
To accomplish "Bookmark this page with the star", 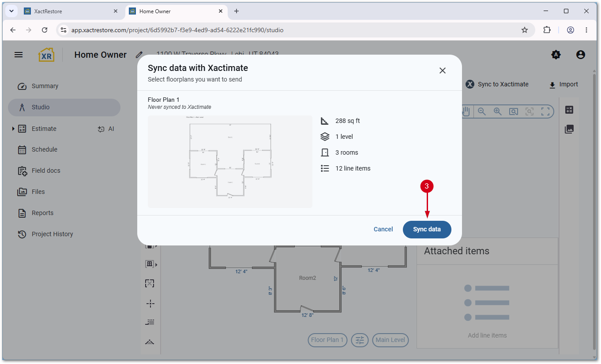I will click(x=525, y=30).
